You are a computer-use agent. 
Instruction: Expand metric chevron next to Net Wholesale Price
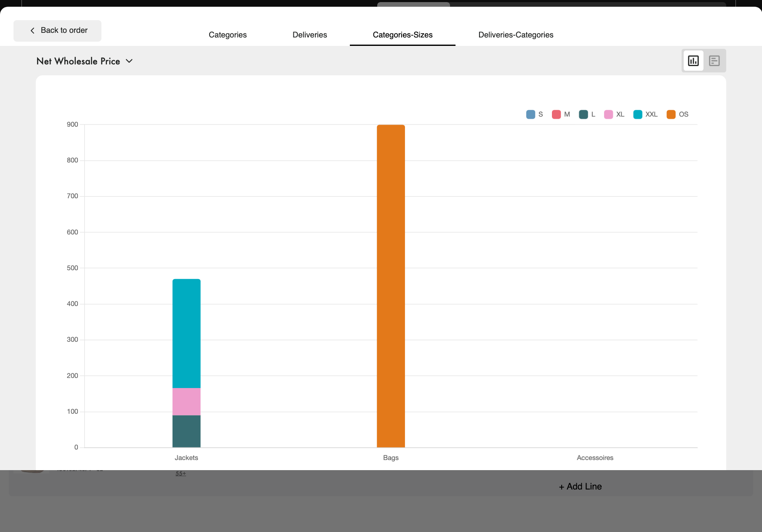tap(129, 61)
